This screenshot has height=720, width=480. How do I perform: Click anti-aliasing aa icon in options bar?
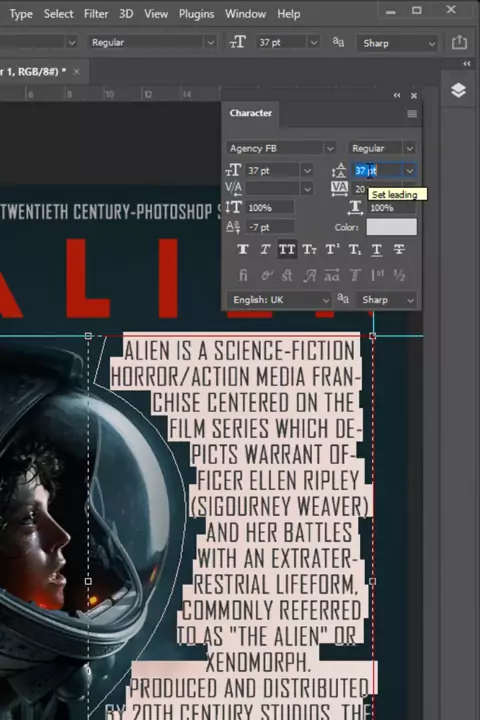click(x=339, y=42)
